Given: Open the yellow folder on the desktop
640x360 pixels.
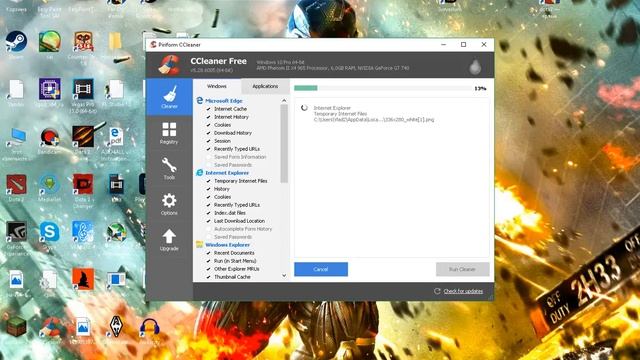Looking at the screenshot, I should [115, 42].
